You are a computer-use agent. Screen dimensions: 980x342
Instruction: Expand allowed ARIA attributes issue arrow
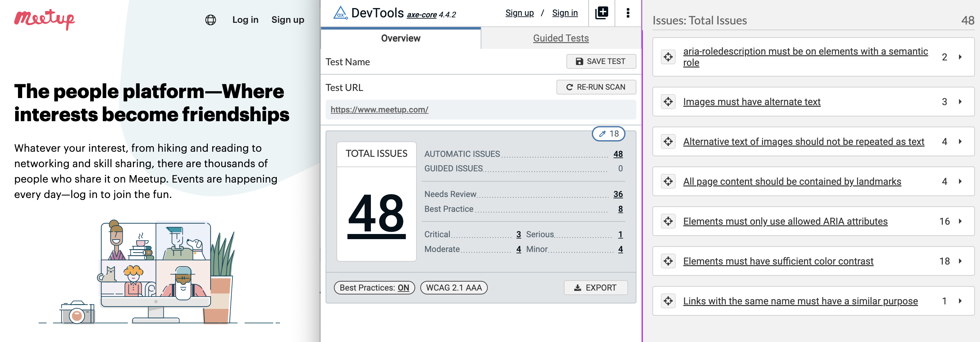[960, 221]
